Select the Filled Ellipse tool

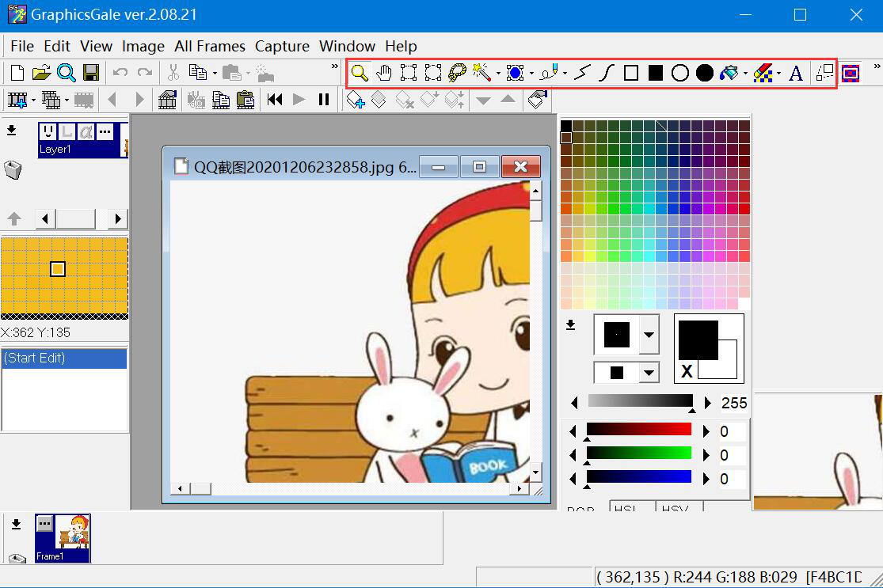click(705, 74)
